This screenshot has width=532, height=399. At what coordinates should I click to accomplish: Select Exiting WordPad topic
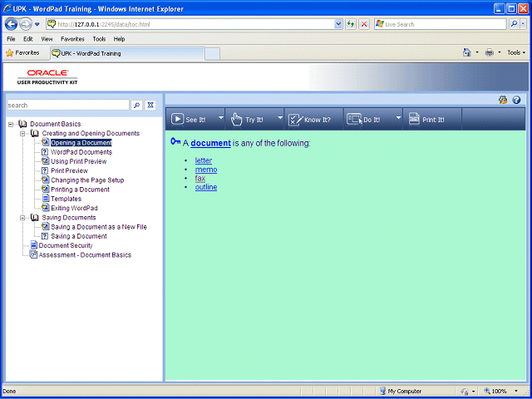tap(74, 208)
